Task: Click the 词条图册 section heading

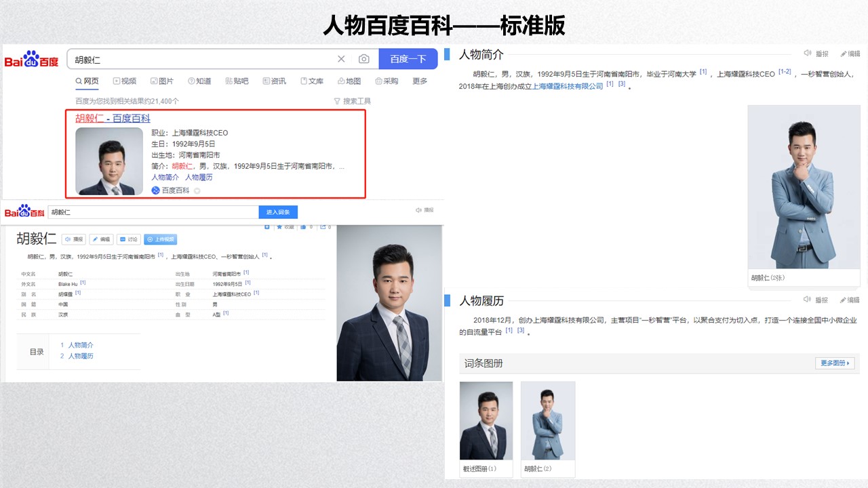Action: 484,363
